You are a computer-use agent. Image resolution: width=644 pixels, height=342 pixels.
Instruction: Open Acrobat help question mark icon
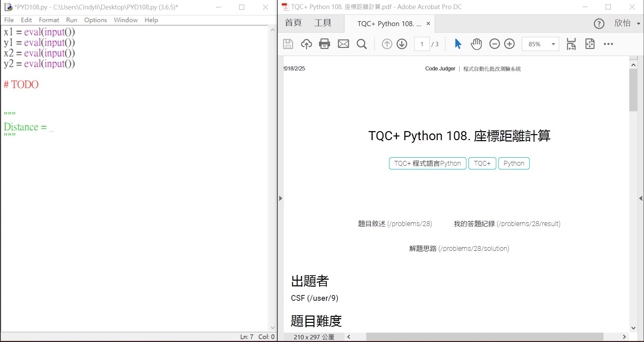click(599, 24)
